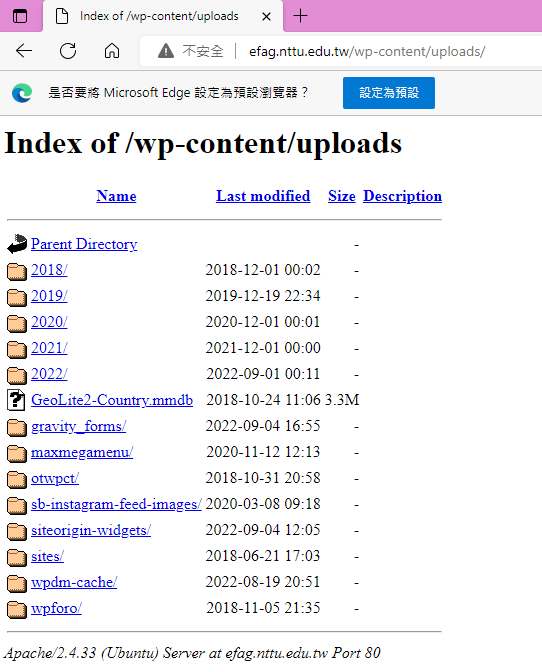
Task: Click the date 2022-09-04 16:55
Action: pyautogui.click(x=263, y=426)
